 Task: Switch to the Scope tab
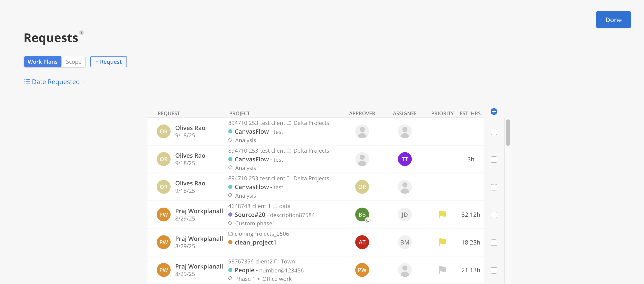(73, 62)
